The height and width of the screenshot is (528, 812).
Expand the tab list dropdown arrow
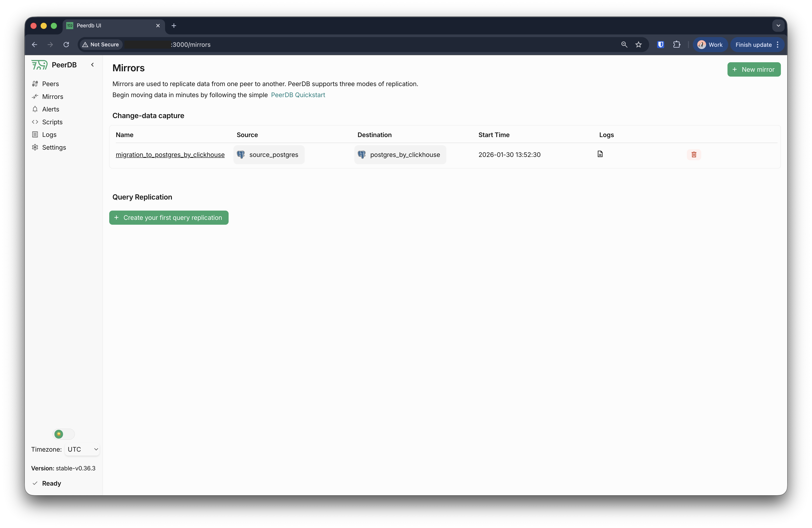[x=778, y=26]
